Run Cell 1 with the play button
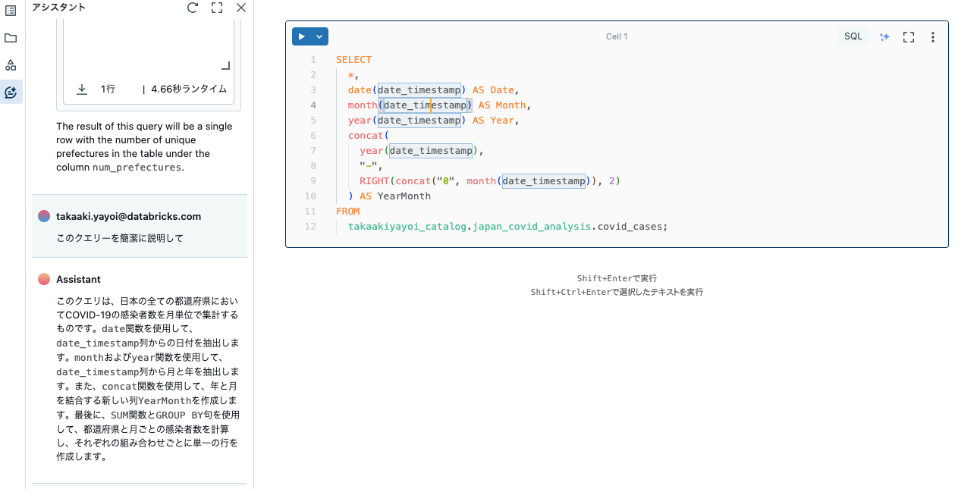The height and width of the screenshot is (489, 980). click(301, 36)
